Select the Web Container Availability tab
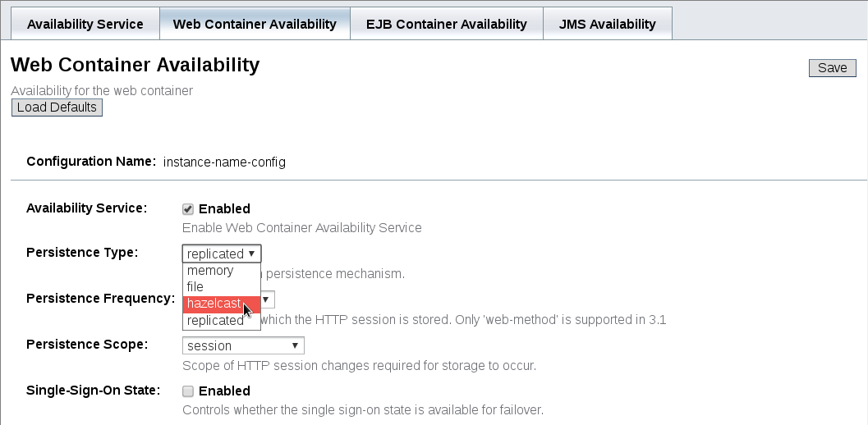 coord(255,24)
